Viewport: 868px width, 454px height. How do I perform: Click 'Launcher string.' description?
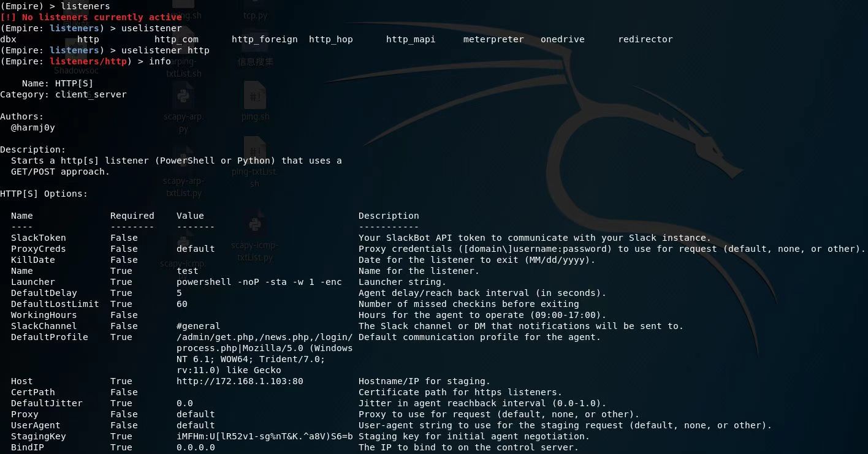click(x=403, y=282)
